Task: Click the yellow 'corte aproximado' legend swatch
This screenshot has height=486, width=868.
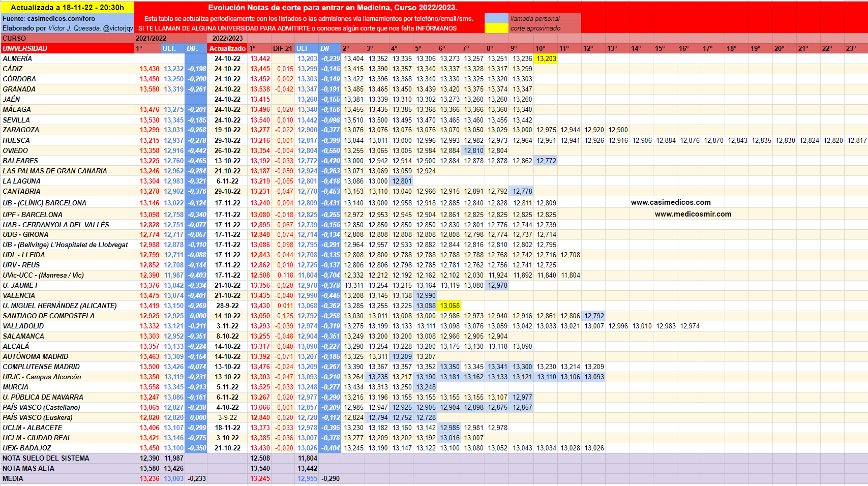Action: tap(496, 28)
